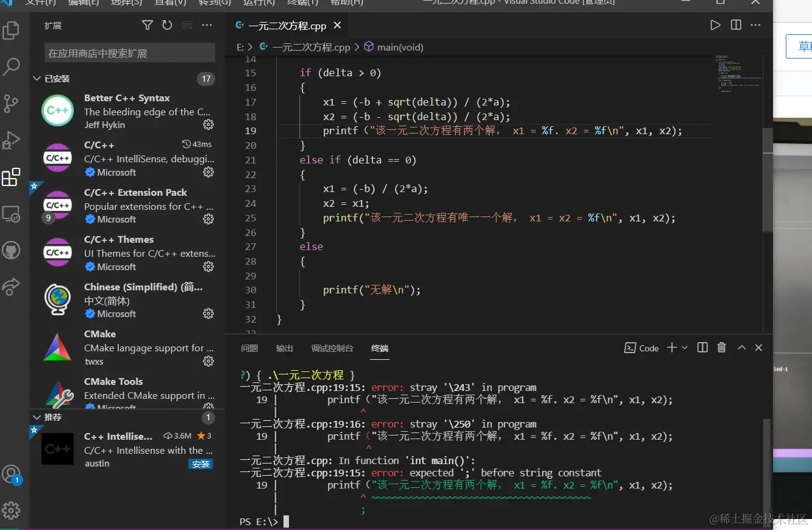Screen dimensions: 812x530
Task: Click 安装 button for C++ Intellisense
Action: click(201, 464)
